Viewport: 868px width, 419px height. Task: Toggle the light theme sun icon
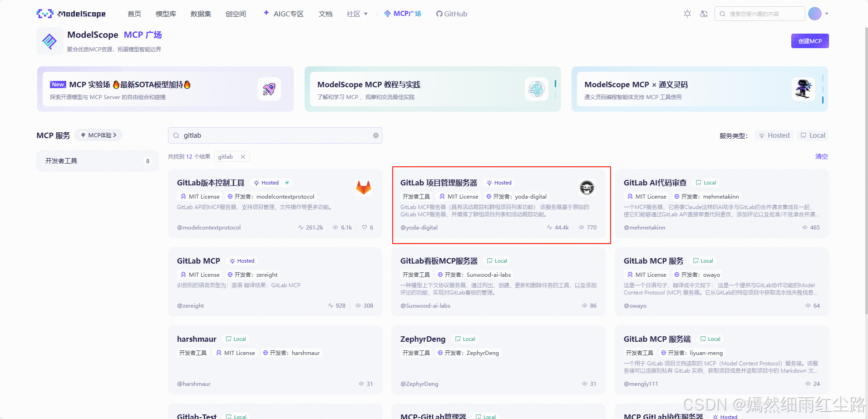tap(687, 14)
